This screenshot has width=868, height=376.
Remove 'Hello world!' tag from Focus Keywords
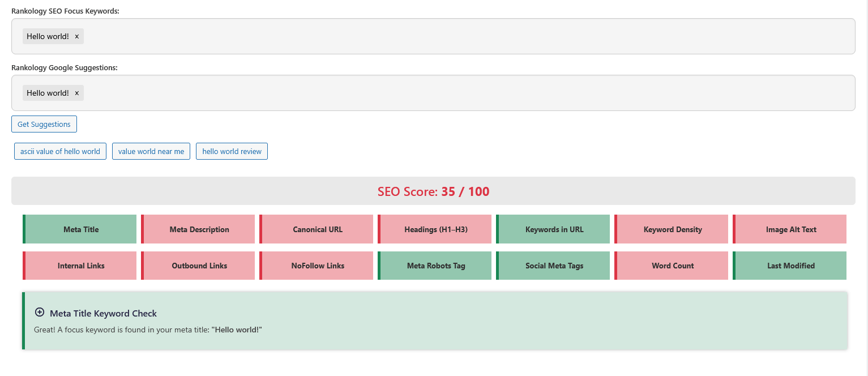pyautogui.click(x=77, y=36)
